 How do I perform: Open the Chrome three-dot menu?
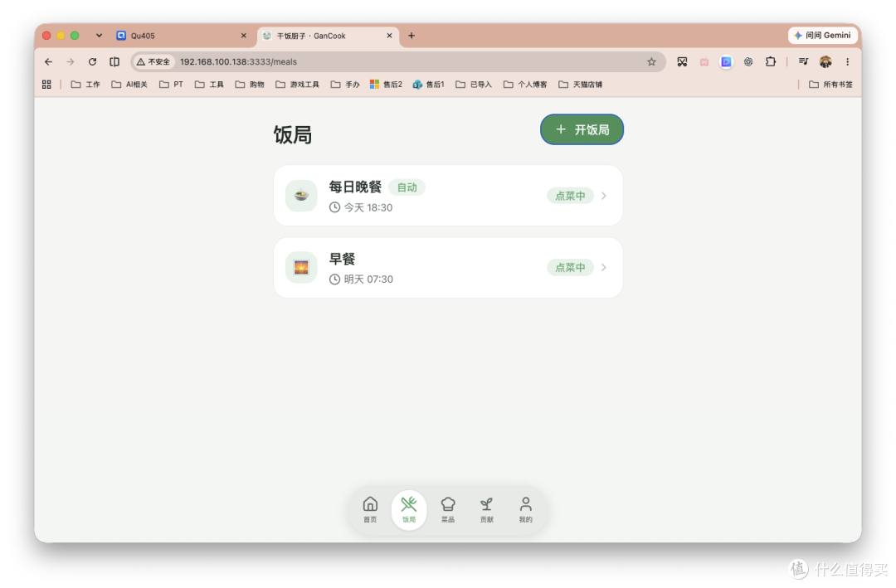pos(847,61)
